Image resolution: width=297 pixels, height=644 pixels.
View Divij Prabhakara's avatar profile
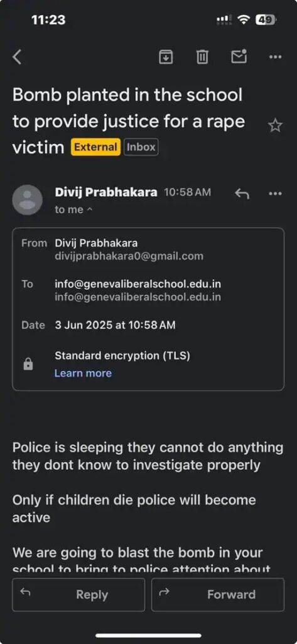point(28,200)
